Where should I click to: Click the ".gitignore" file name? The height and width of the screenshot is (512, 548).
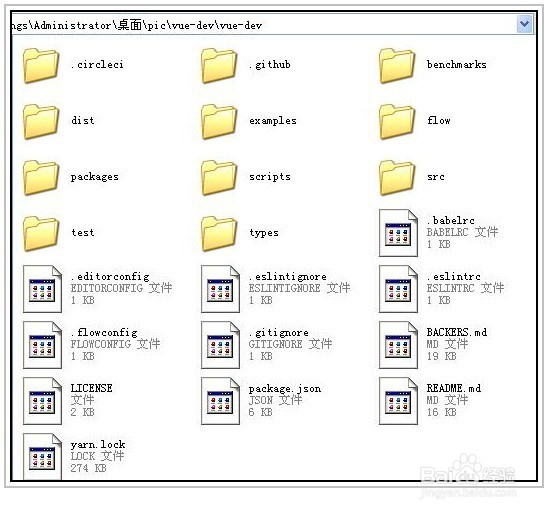[x=279, y=333]
